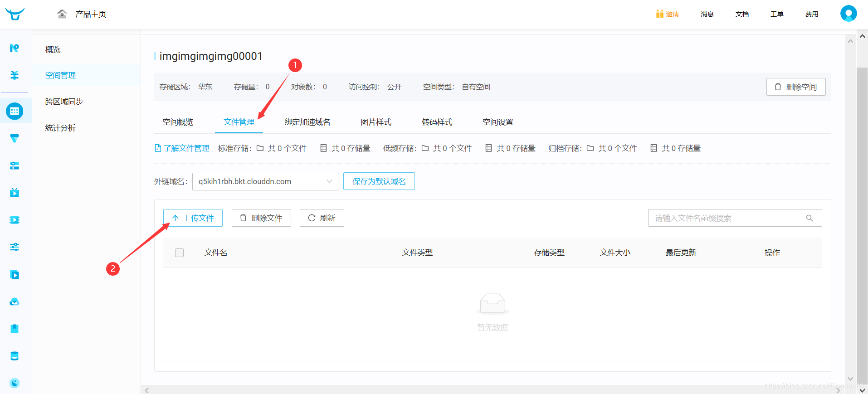Click the scroll-left arrow of horizontal scrollbar
This screenshot has height=394, width=868.
(146, 390)
